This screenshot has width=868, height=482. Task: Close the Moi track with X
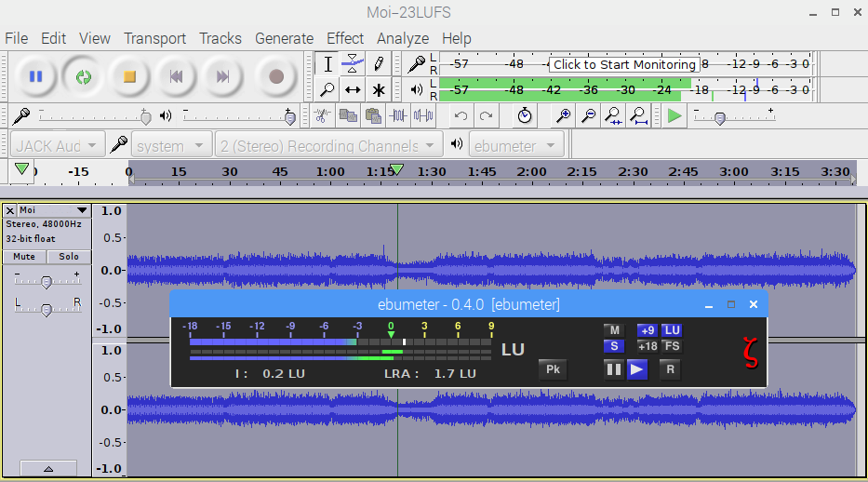[9, 210]
